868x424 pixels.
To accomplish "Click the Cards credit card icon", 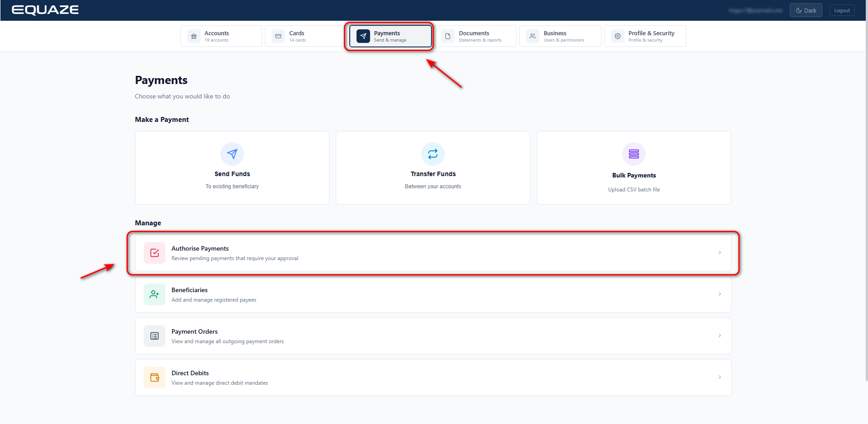I will pyautogui.click(x=278, y=36).
